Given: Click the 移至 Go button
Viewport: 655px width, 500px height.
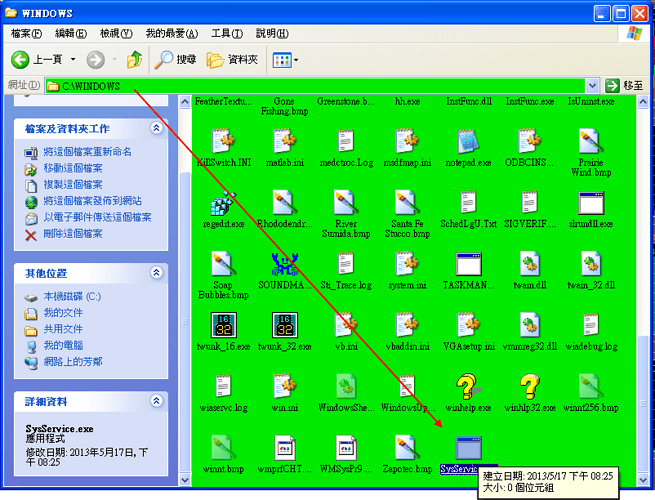Looking at the screenshot, I should 624,86.
